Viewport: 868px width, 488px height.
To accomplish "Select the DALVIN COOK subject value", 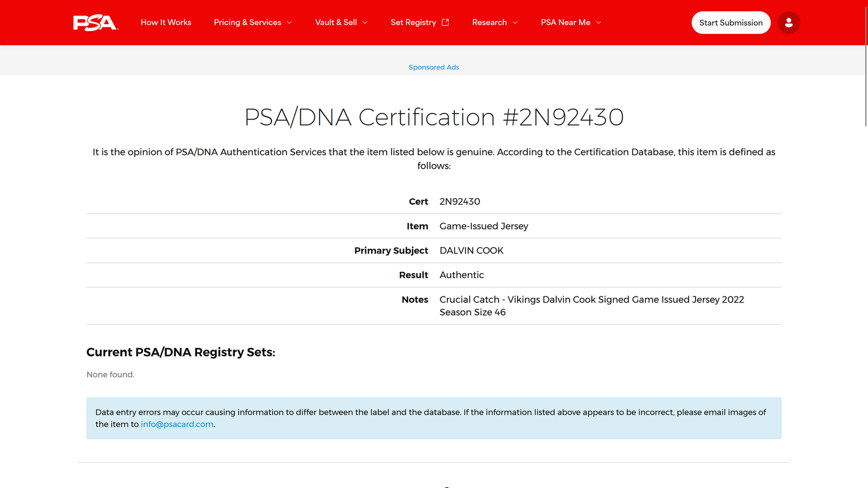I will click(x=472, y=251).
